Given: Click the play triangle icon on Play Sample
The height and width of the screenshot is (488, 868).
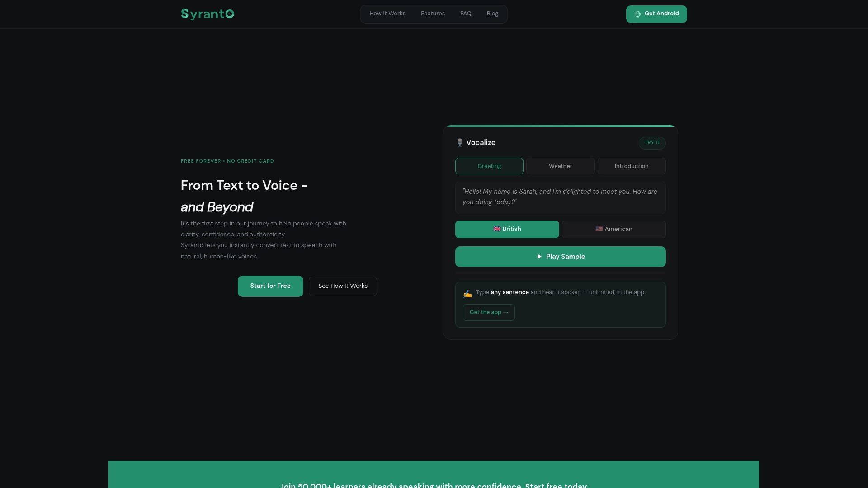Looking at the screenshot, I should (539, 257).
